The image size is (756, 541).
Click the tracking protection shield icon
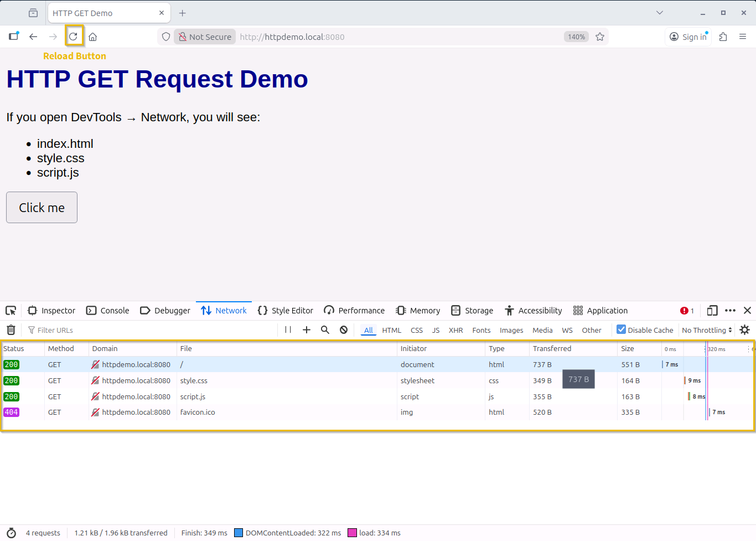pyautogui.click(x=165, y=36)
